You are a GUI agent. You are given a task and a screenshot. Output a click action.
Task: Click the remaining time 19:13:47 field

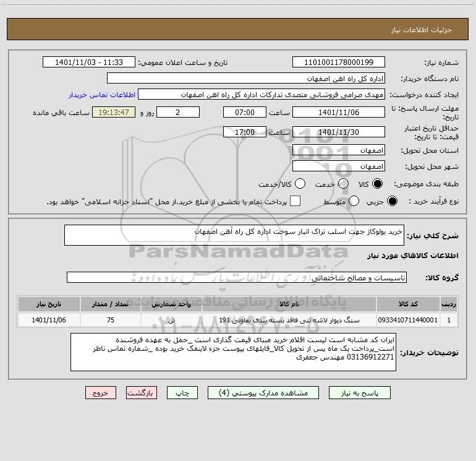pos(114,112)
